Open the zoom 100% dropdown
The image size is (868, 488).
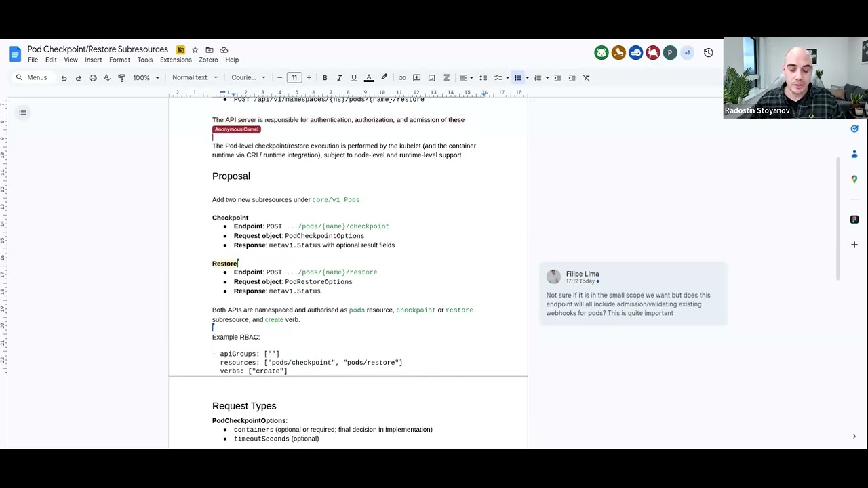point(146,78)
